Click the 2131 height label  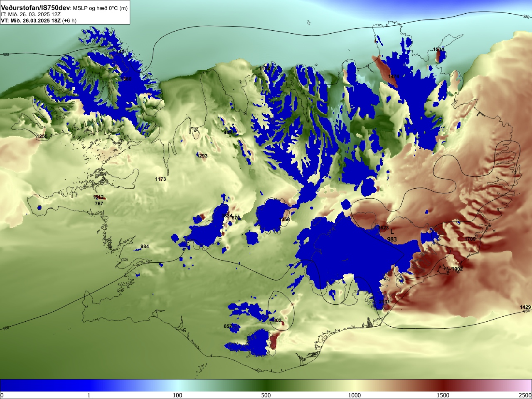384,302
